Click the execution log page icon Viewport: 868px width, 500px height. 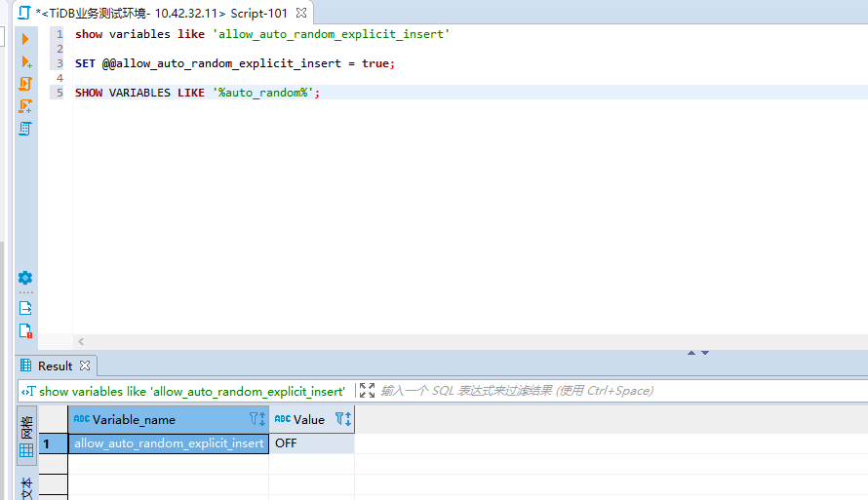25,330
